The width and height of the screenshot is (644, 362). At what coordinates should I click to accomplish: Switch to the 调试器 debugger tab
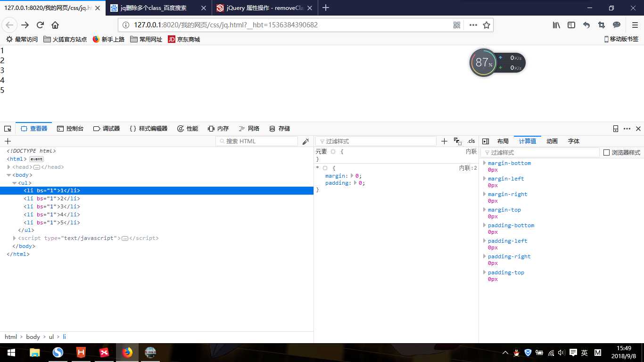(107, 129)
